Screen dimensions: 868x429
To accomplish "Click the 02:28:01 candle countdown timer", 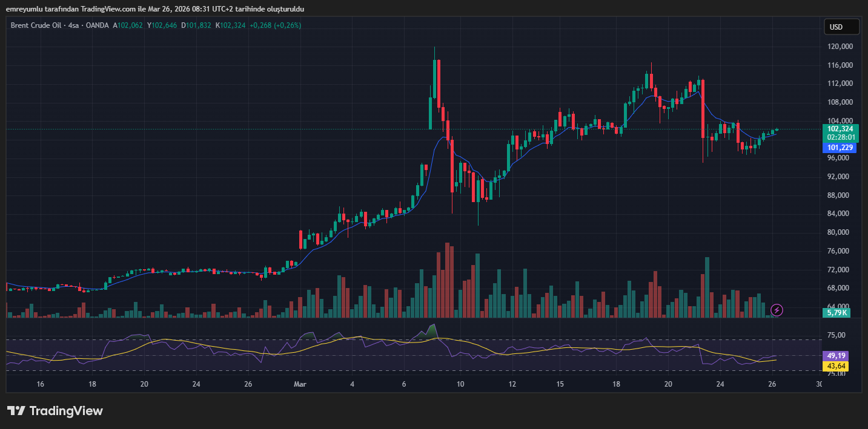I will (x=840, y=137).
